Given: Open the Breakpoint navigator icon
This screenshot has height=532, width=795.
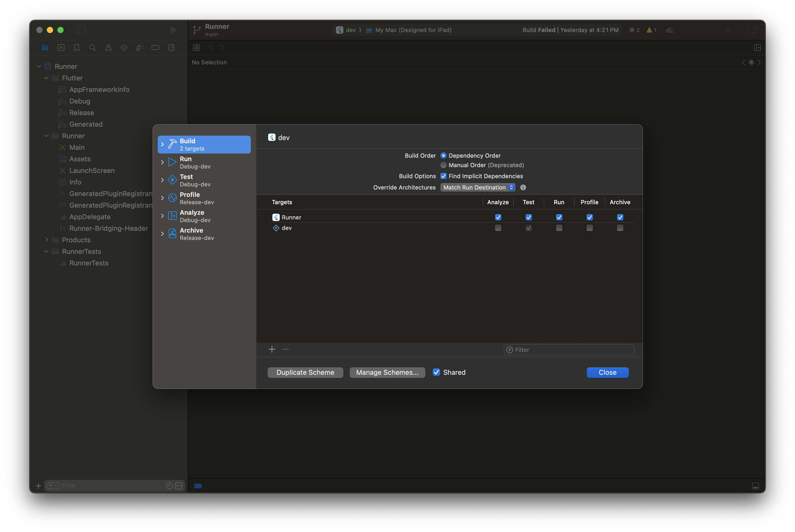Looking at the screenshot, I should (155, 48).
